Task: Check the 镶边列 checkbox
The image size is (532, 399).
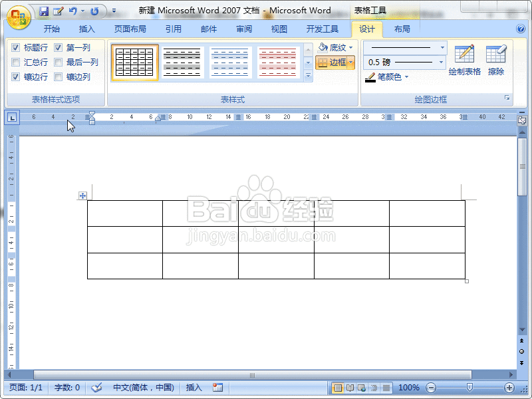Action: (x=59, y=76)
